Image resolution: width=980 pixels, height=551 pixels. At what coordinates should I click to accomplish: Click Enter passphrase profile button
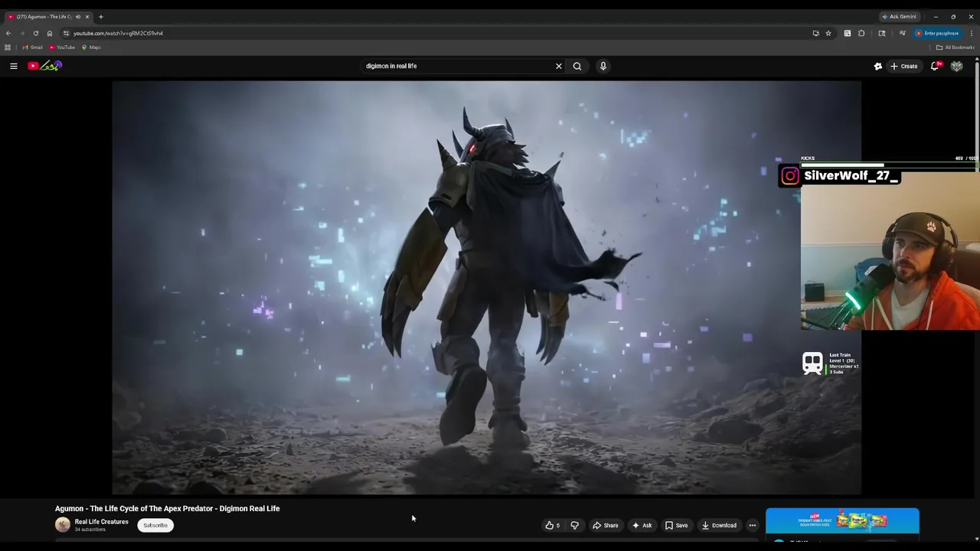(x=937, y=33)
